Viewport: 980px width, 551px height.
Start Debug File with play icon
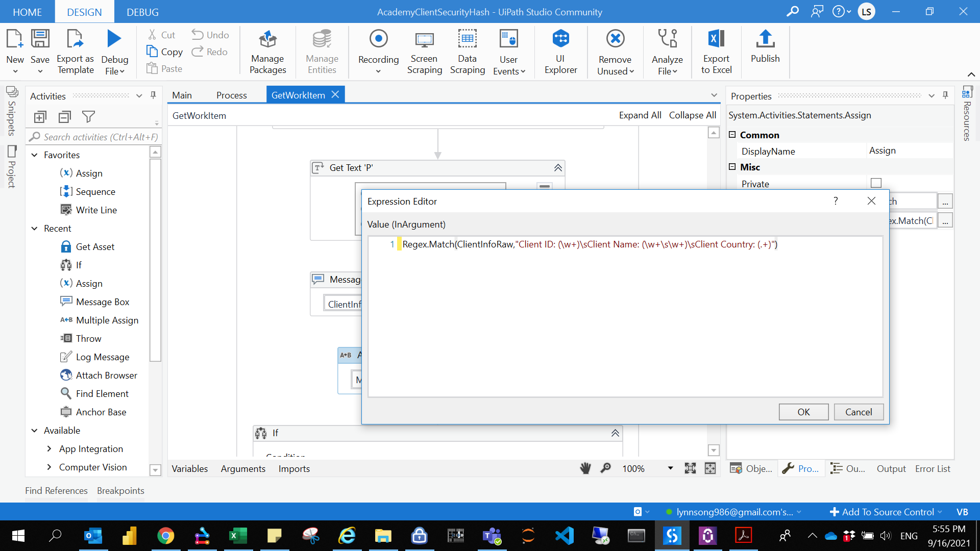tap(114, 39)
